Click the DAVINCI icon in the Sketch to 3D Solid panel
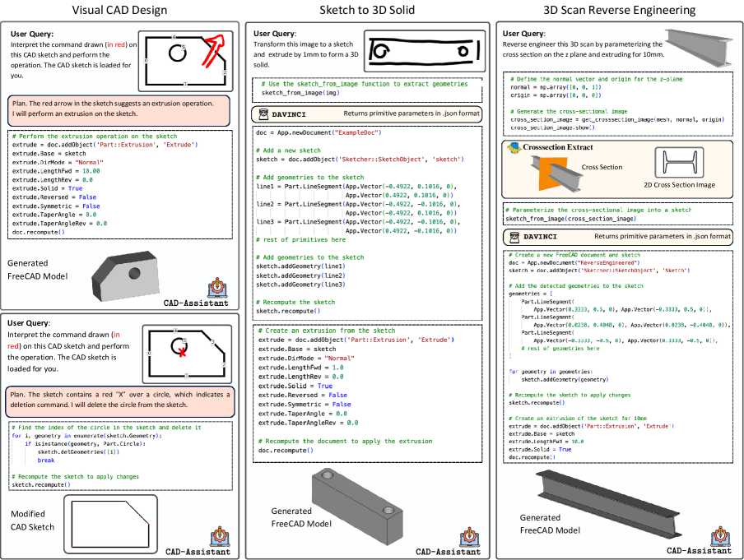This screenshot has width=744, height=560. point(263,113)
